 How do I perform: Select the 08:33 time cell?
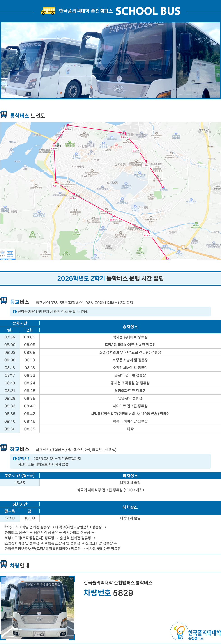coord(10,406)
